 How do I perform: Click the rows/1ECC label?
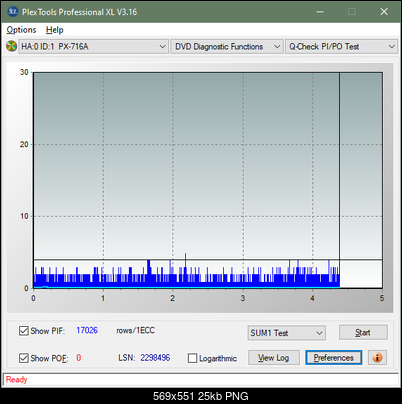[x=135, y=330]
